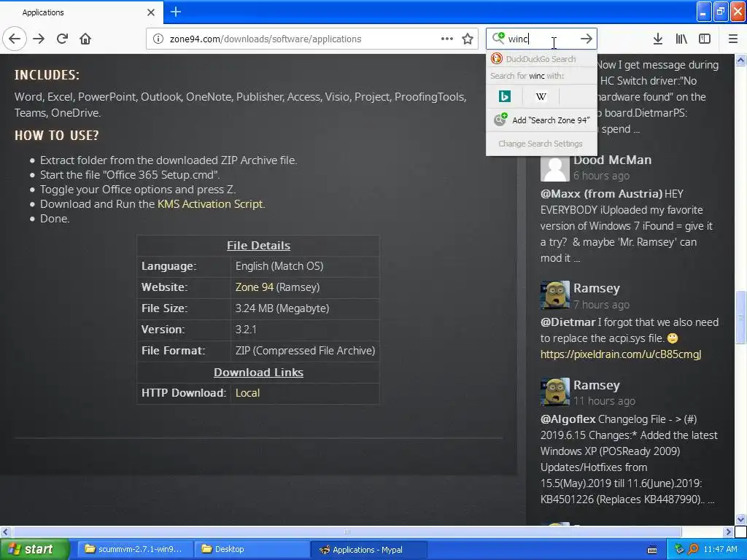The height and width of the screenshot is (560, 747).
Task: Open page actions three-dot menu
Action: [x=447, y=39]
